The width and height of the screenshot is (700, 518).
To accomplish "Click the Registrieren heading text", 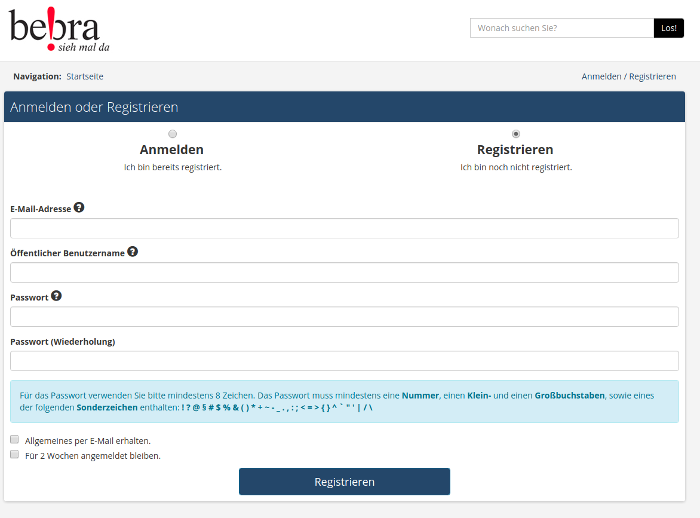I will 515,150.
